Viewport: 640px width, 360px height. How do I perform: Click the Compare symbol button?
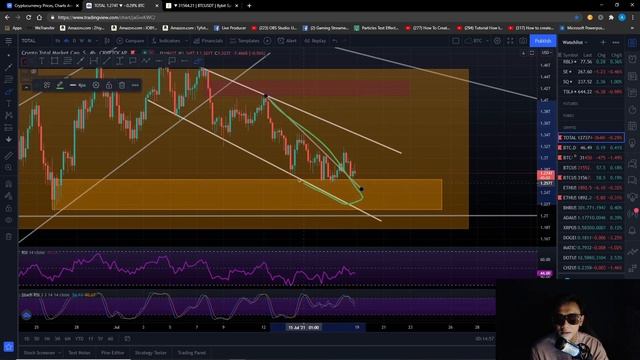coord(130,41)
